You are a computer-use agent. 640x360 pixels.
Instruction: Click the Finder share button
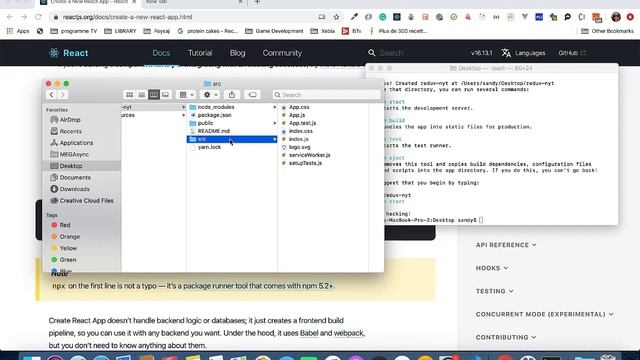tap(232, 95)
